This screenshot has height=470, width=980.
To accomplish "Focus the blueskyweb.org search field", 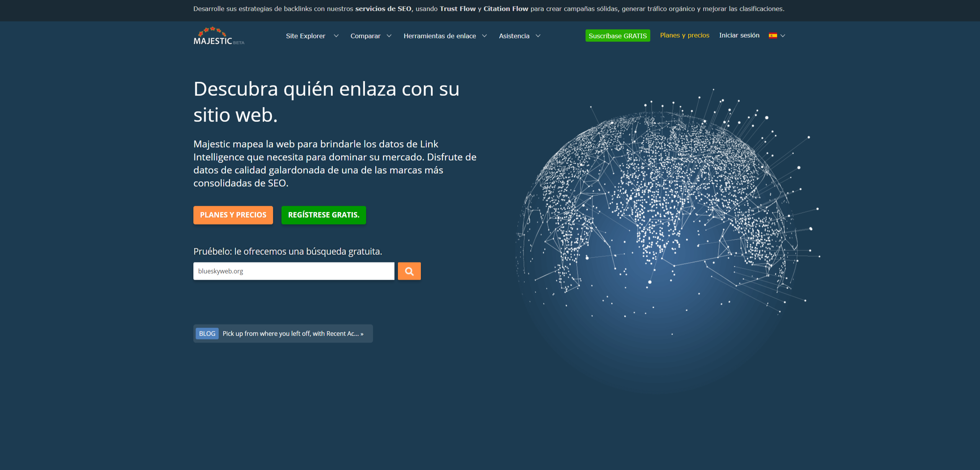I will pyautogui.click(x=294, y=271).
